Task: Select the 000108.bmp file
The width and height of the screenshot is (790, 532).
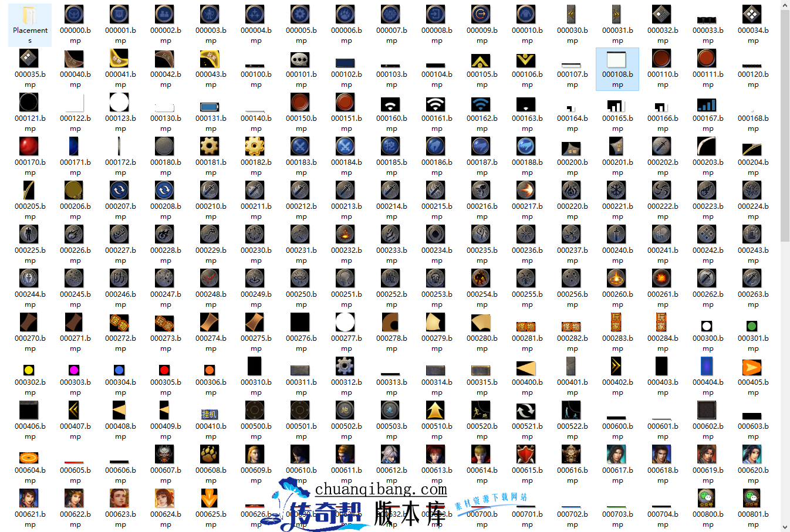Action: 617,69
